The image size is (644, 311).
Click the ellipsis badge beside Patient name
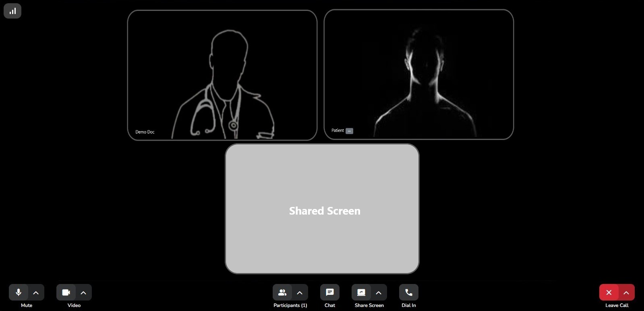[349, 131]
